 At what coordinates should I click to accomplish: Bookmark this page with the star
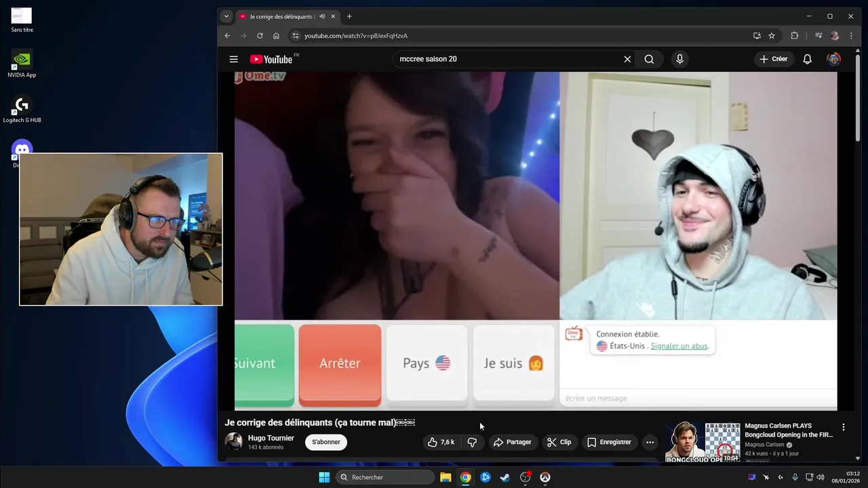(x=772, y=35)
